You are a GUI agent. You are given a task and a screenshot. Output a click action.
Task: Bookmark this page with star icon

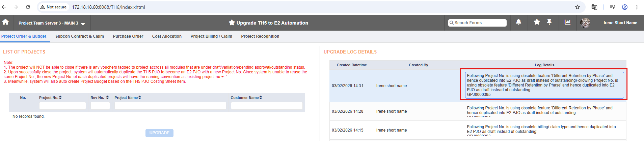coord(578,7)
